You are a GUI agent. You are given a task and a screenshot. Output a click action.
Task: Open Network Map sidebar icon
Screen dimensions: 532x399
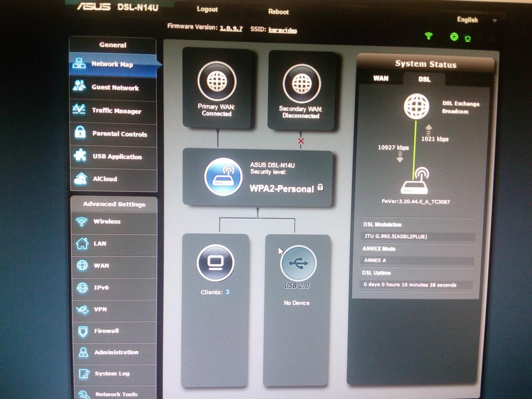click(79, 63)
